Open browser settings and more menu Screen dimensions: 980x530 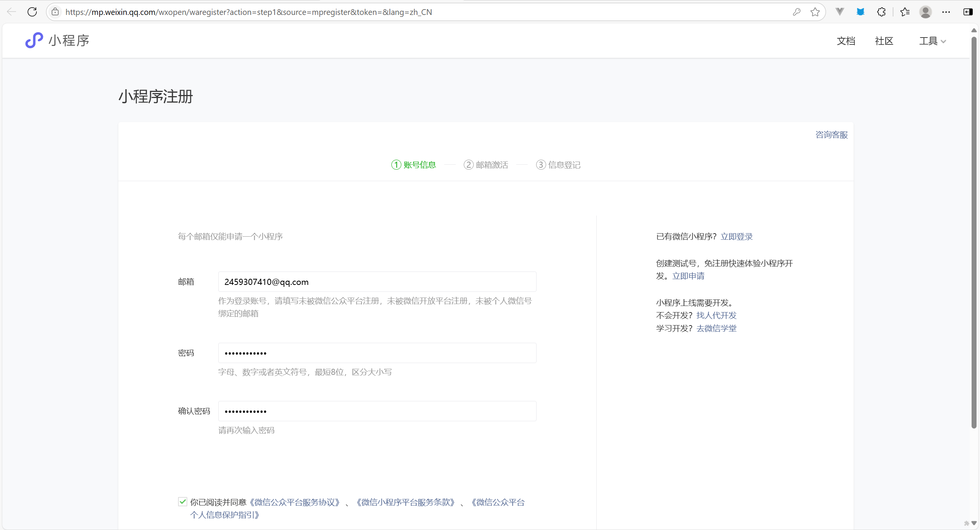(946, 12)
